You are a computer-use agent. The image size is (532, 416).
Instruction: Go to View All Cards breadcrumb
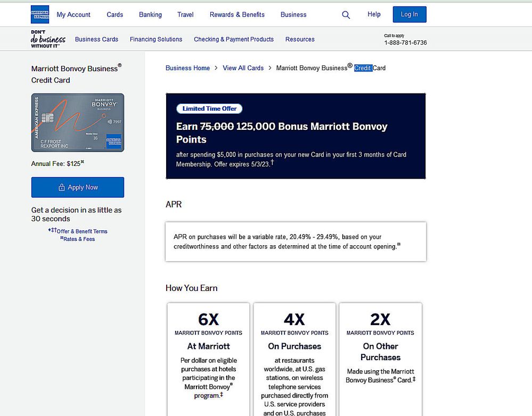click(x=243, y=68)
